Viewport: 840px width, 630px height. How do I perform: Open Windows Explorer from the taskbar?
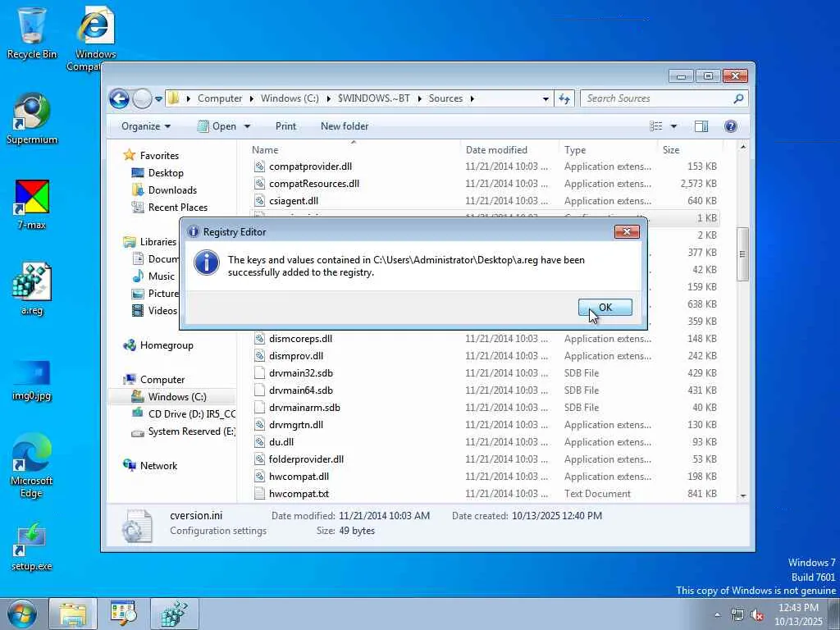pos(73,614)
